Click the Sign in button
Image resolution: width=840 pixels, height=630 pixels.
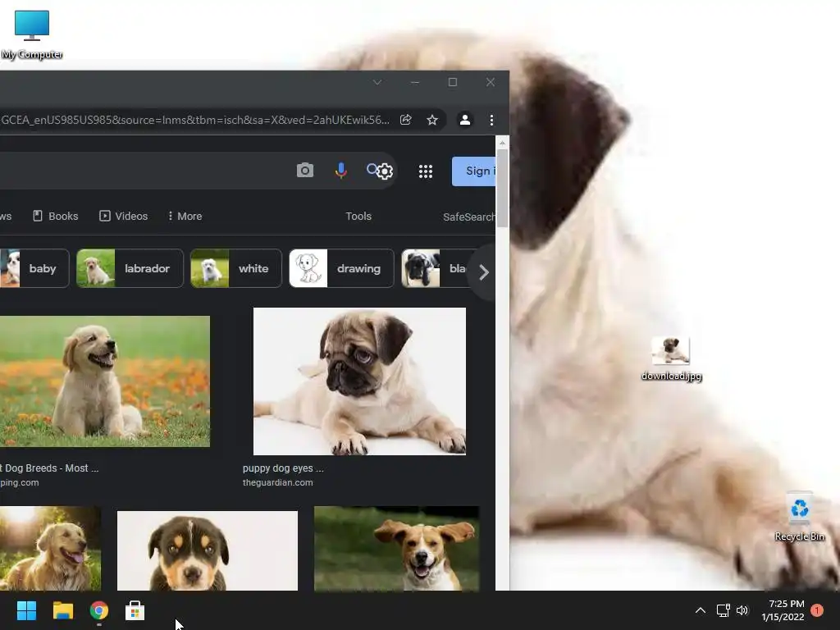tap(473, 171)
